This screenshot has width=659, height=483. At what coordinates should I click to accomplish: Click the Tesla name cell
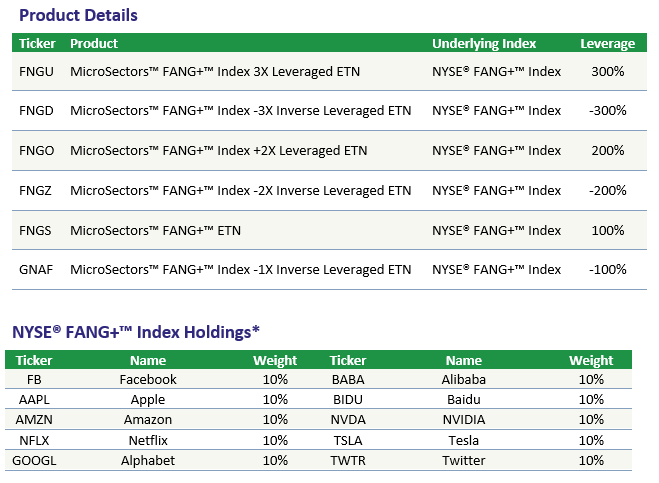click(x=464, y=440)
